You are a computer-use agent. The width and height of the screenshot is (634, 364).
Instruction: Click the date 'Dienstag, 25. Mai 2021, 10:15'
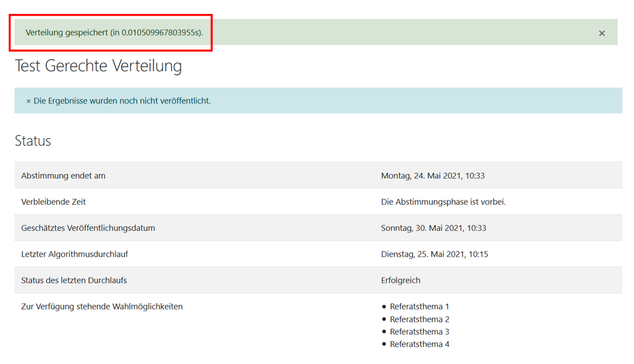pyautogui.click(x=434, y=254)
